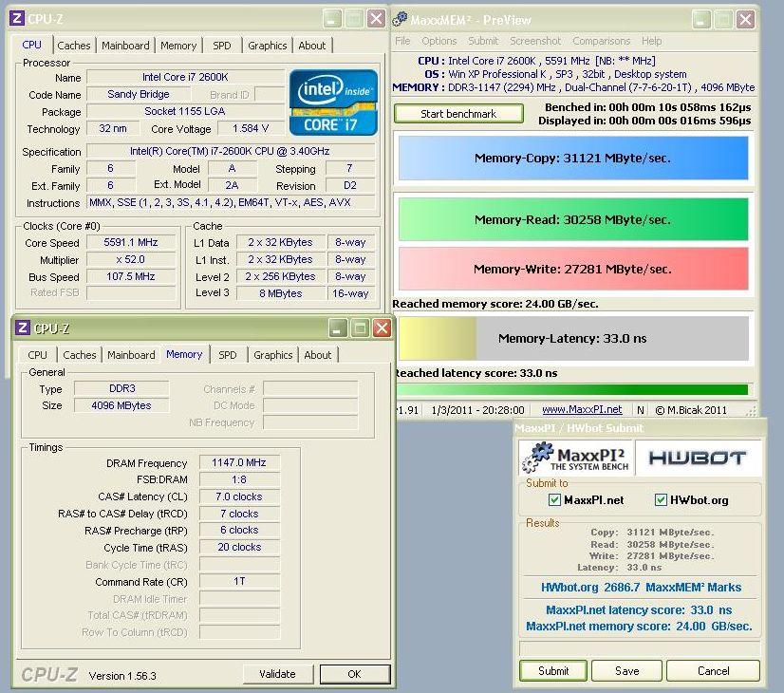Close the top CPU-Z processor window
784x693 pixels.
tap(376, 19)
